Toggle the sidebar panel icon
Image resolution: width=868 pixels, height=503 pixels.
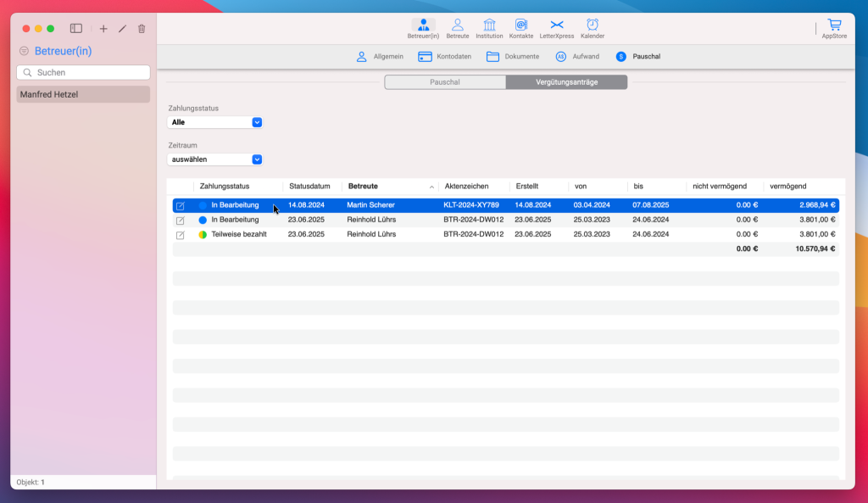tap(75, 28)
